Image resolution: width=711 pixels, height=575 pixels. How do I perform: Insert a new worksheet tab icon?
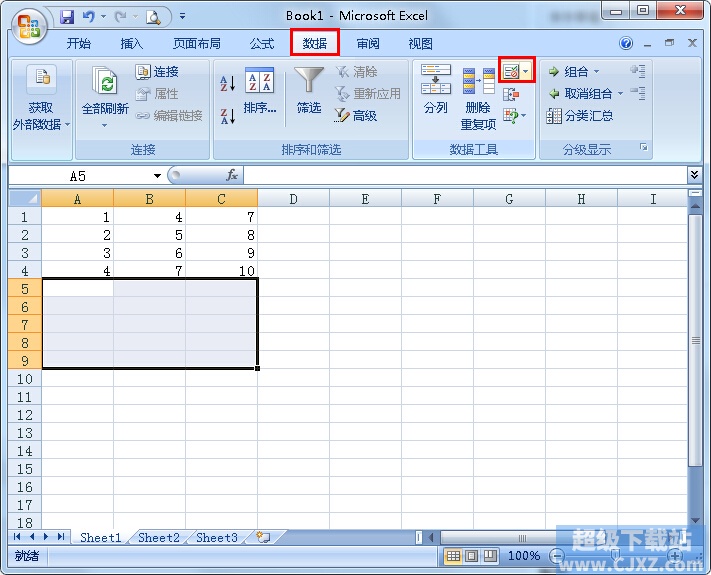(263, 537)
